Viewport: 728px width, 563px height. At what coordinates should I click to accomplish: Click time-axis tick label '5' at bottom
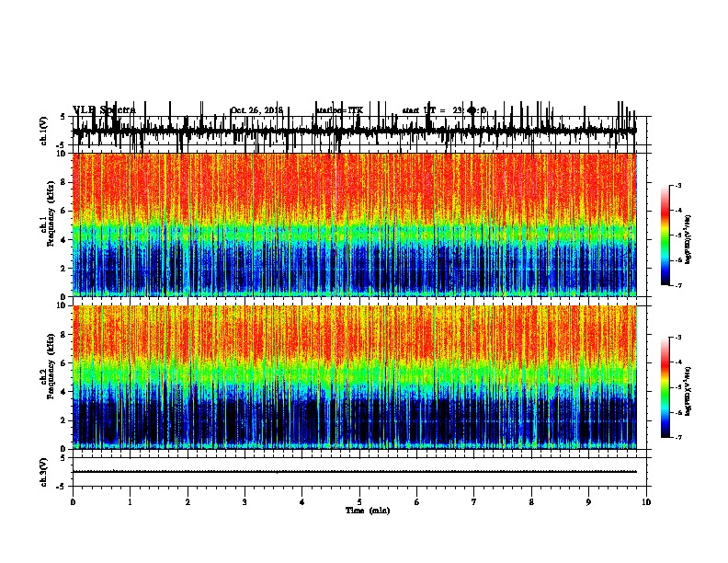pyautogui.click(x=359, y=502)
